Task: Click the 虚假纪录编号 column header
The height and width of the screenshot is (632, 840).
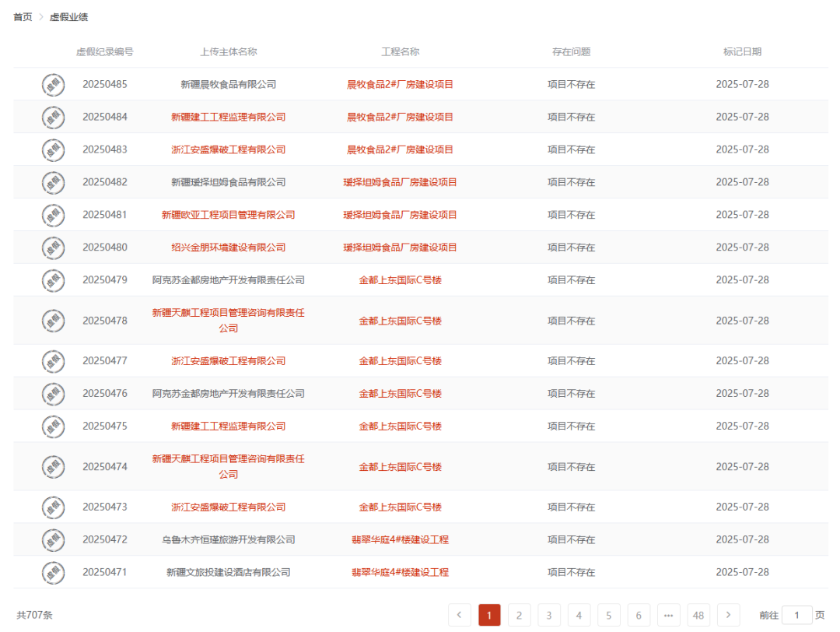Action: pyautogui.click(x=104, y=51)
